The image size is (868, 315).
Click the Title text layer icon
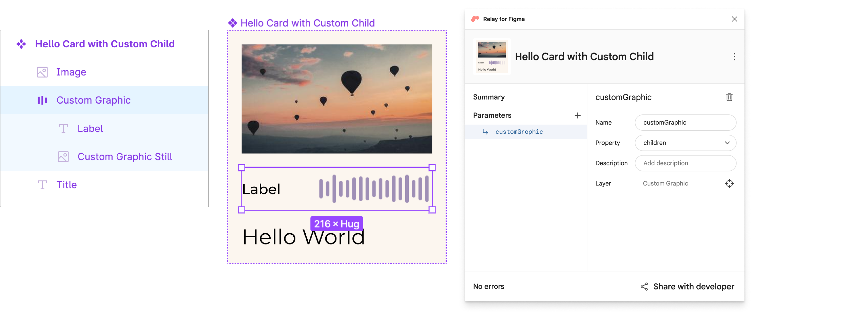pyautogui.click(x=42, y=185)
